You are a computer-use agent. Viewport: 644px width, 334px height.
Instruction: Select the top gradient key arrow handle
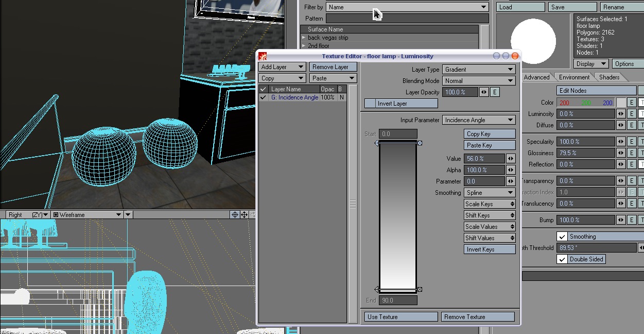click(x=377, y=143)
